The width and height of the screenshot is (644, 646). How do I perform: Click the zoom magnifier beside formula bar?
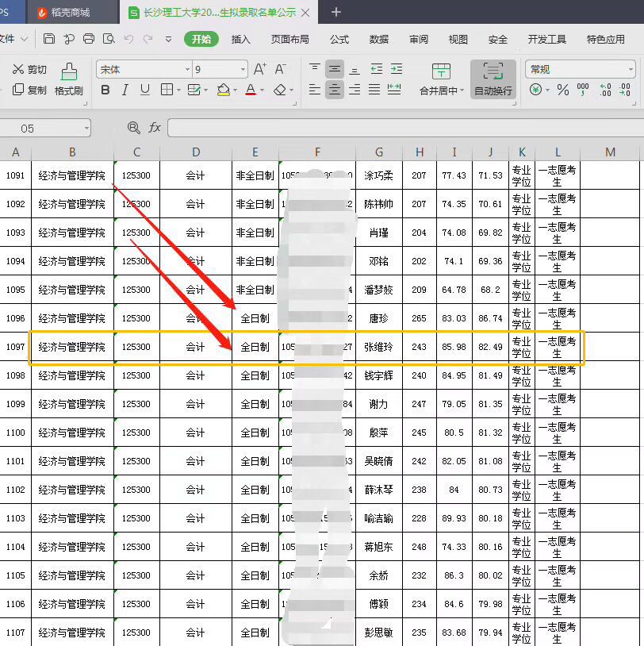coord(134,128)
